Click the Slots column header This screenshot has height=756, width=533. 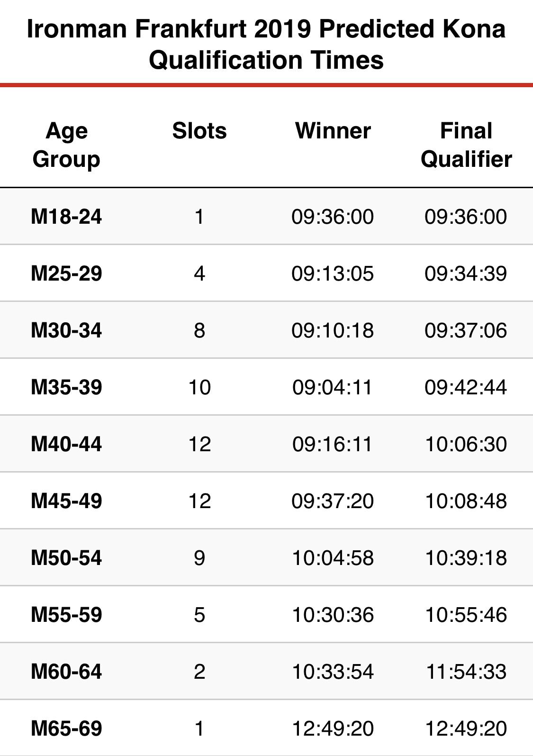click(x=199, y=131)
